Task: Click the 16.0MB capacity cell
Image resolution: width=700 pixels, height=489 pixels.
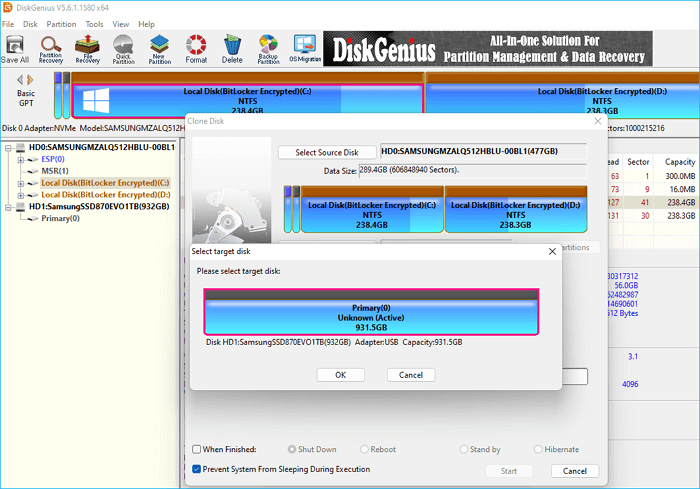Action: (682, 189)
